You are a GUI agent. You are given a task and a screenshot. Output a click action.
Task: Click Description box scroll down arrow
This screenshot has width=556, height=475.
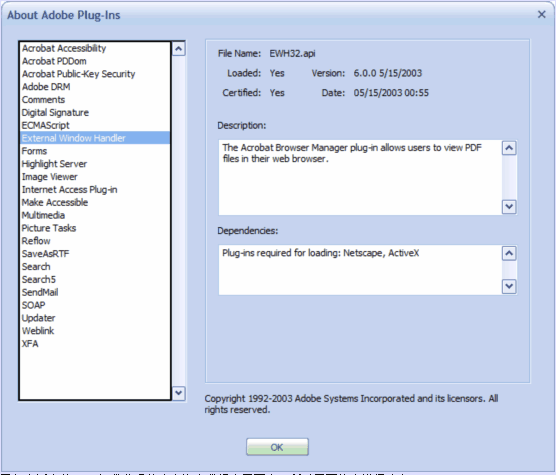509,207
